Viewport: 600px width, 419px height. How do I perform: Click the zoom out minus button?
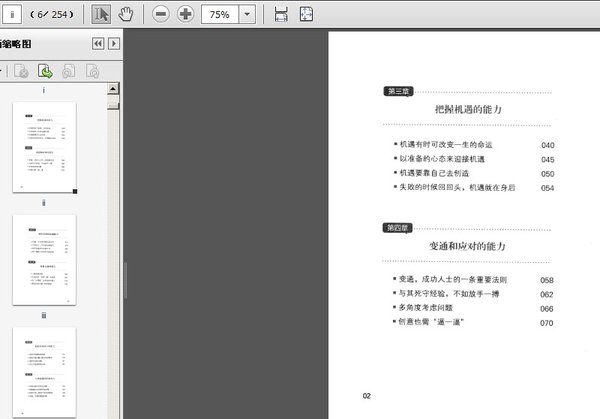(161, 14)
